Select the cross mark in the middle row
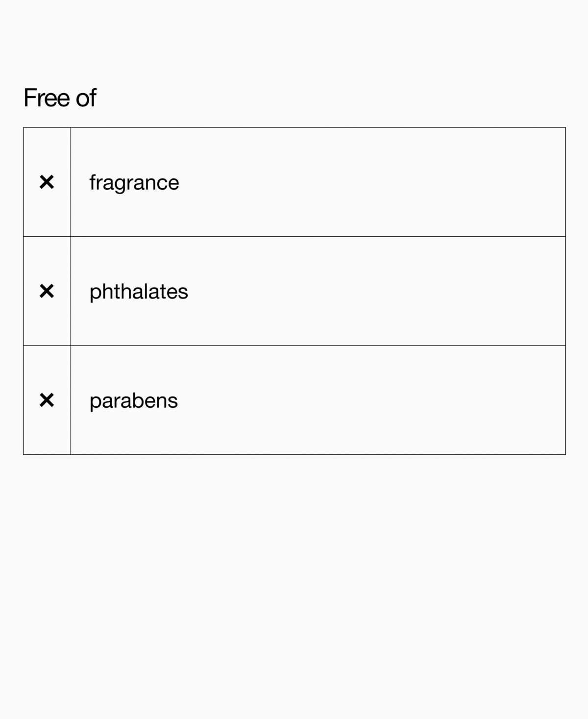The height and width of the screenshot is (719, 588). (x=47, y=291)
